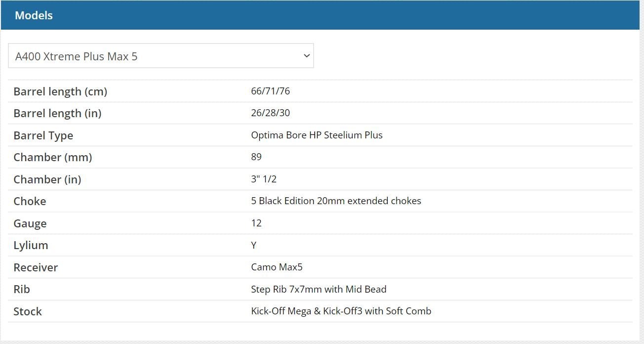Click the Barrel Type label
Viewport: 644px width, 344px height.
click(x=43, y=135)
